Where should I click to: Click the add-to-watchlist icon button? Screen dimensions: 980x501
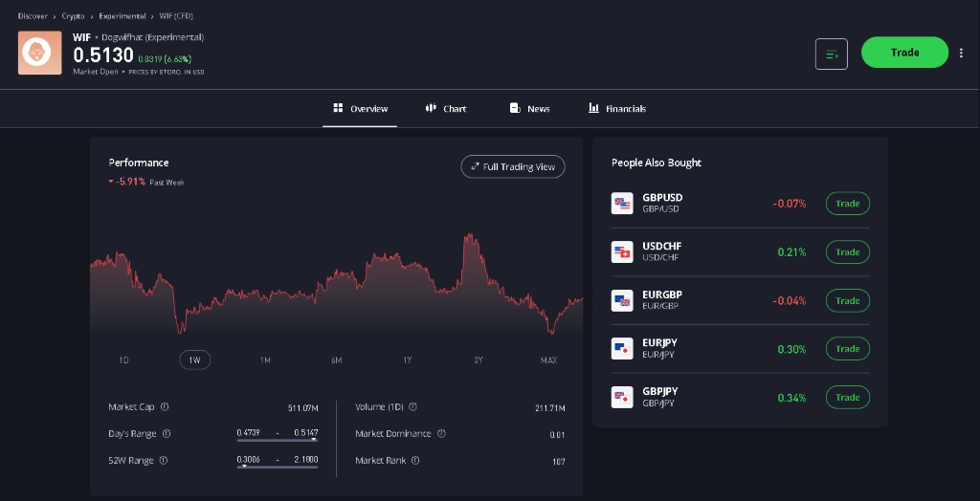[x=831, y=54]
